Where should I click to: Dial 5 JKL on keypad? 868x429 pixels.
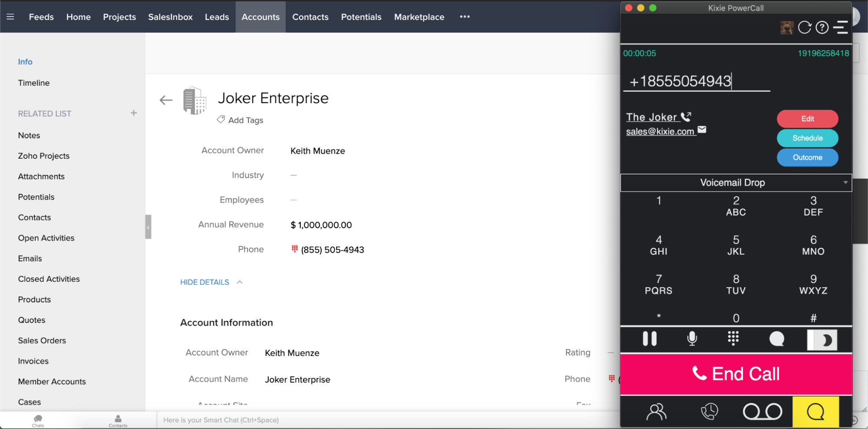[x=736, y=245]
